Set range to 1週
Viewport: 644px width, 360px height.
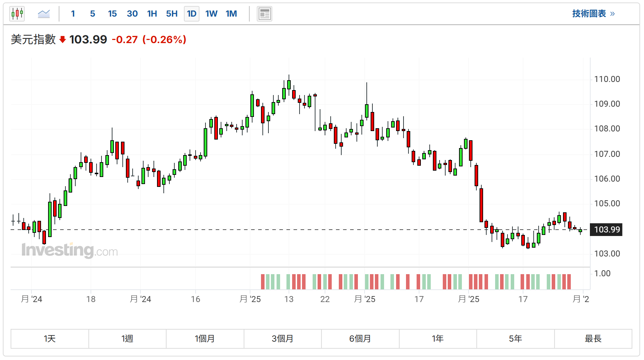(127, 339)
